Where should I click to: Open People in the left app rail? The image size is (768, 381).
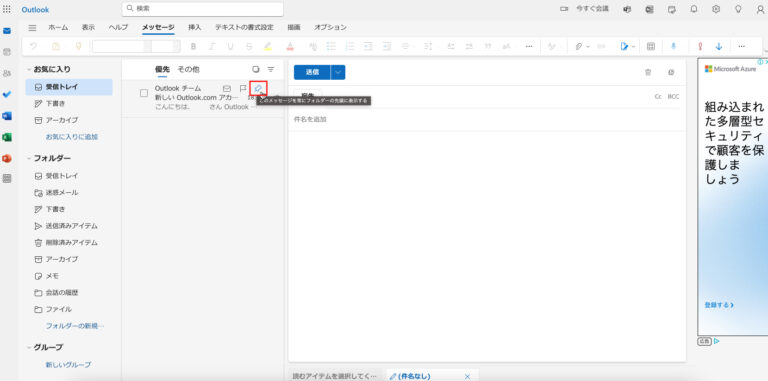tap(7, 73)
